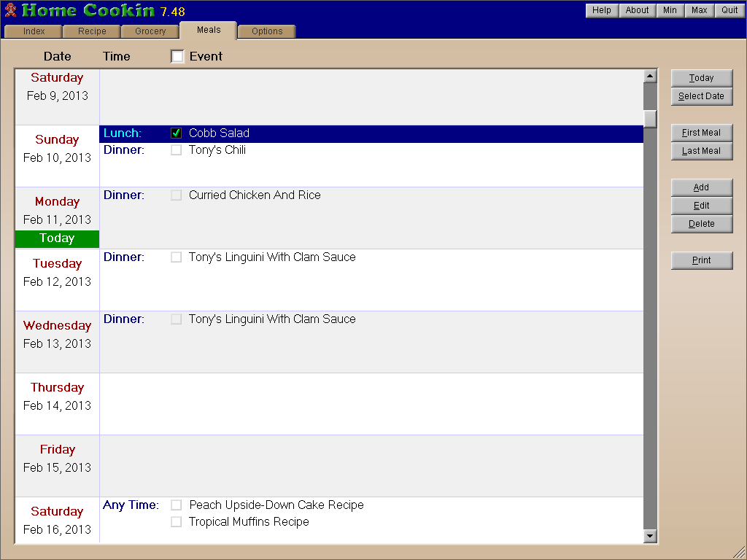The width and height of the screenshot is (747, 560).
Task: Toggle the Event checkbox
Action: tap(177, 56)
